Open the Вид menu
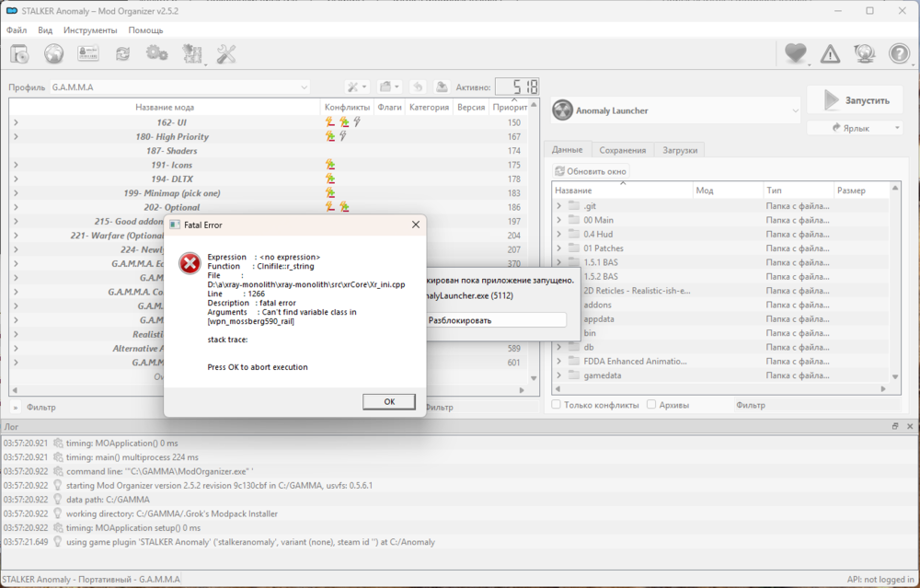The height and width of the screenshot is (588, 920). 45,30
